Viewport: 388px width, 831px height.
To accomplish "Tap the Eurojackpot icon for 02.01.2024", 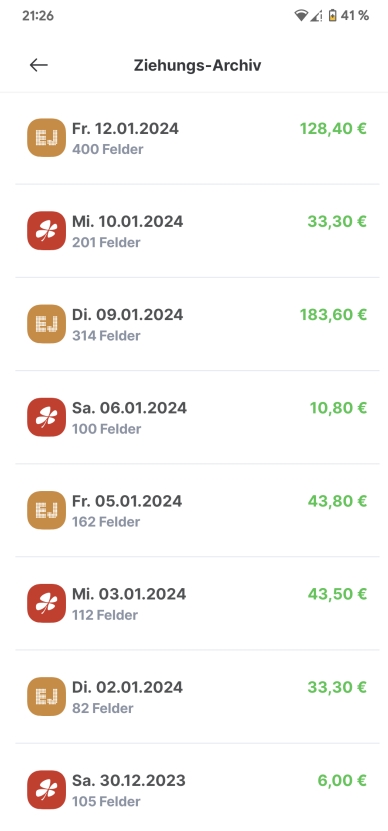I will 47,696.
